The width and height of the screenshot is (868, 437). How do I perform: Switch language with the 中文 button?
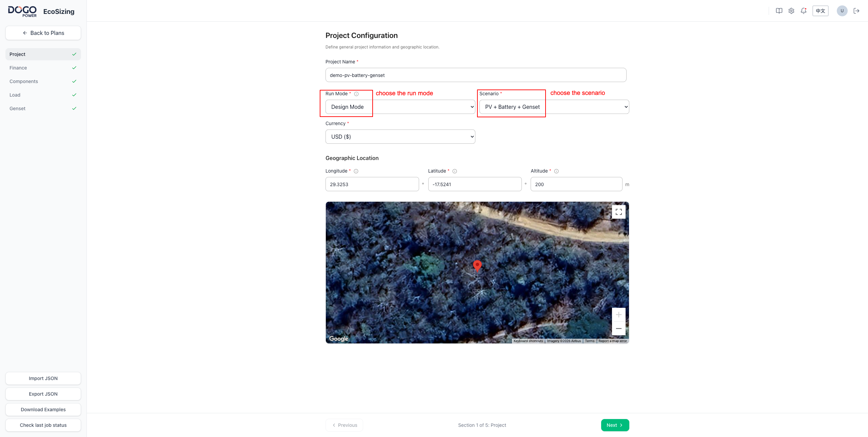[x=820, y=11]
